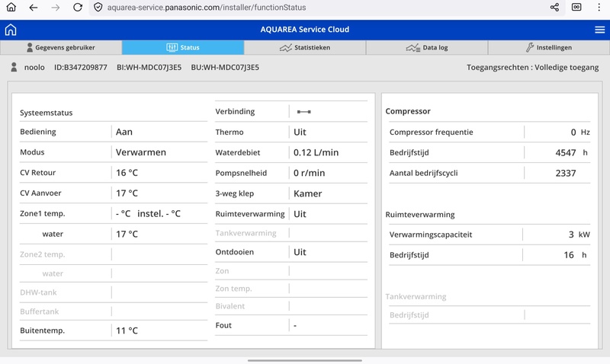The height and width of the screenshot is (364, 610).
Task: Click the browser address bar URL
Action: pyautogui.click(x=206, y=8)
